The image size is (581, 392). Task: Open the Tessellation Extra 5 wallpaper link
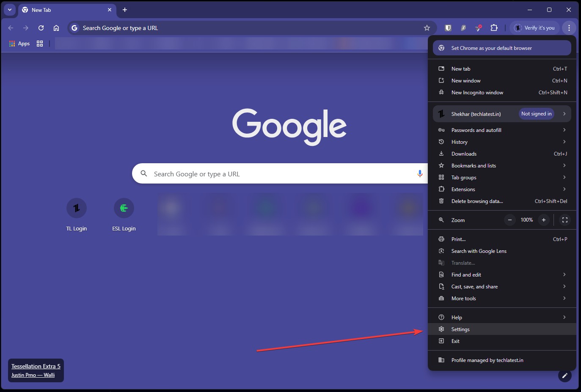(36, 366)
